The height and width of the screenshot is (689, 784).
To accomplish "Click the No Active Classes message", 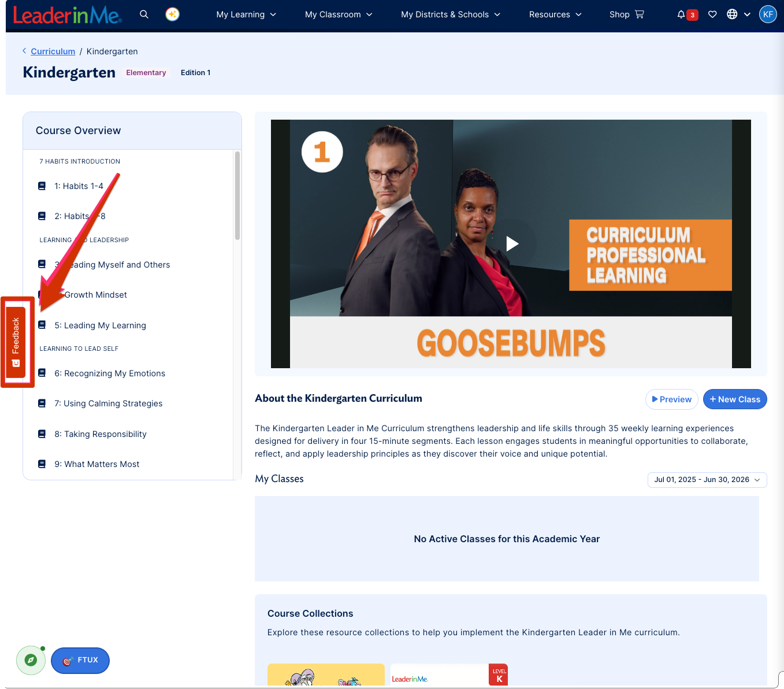I will pyautogui.click(x=507, y=539).
